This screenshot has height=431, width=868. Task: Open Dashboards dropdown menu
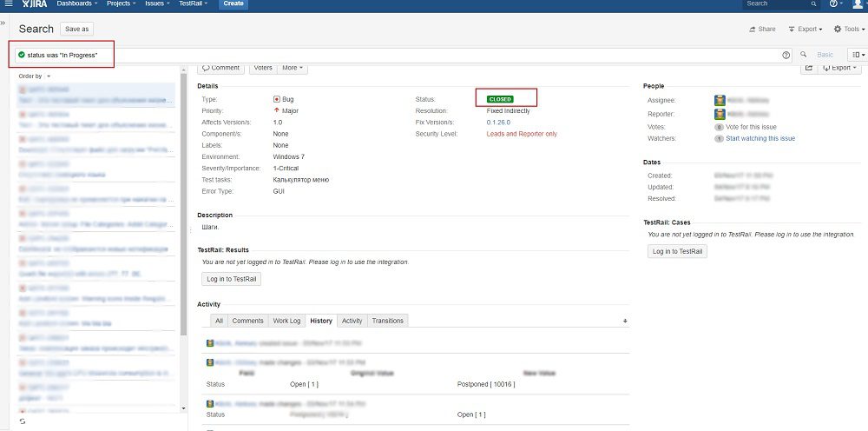point(77,3)
